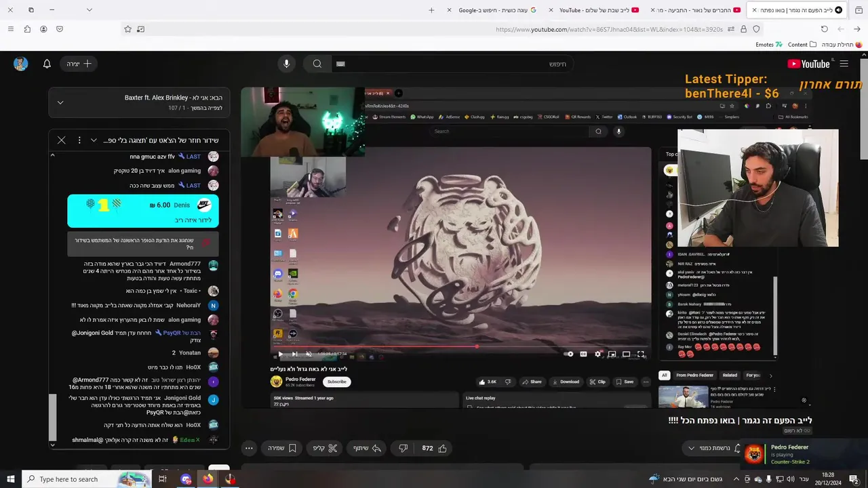Click the YouTube search magnifier button
This screenshot has height=488, width=868.
[x=317, y=64]
